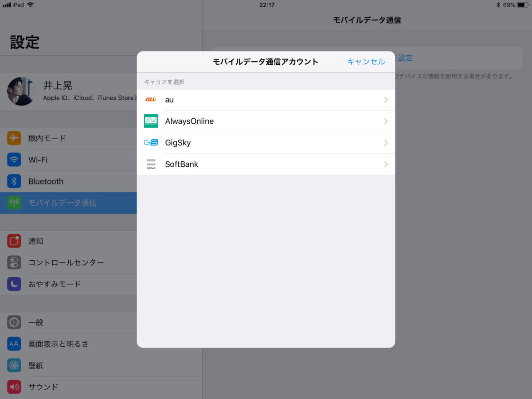Open AlwaysOnline via its chevron arrow
The height and width of the screenshot is (399, 532).
(386, 121)
